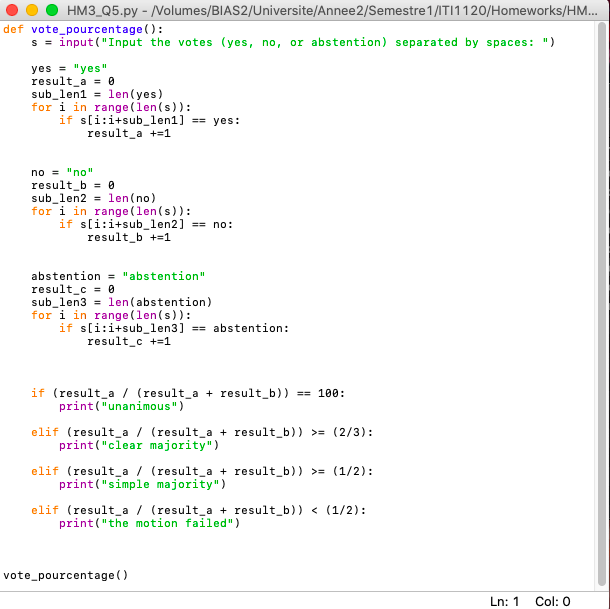Click the print("clear majority") statement

point(139,445)
